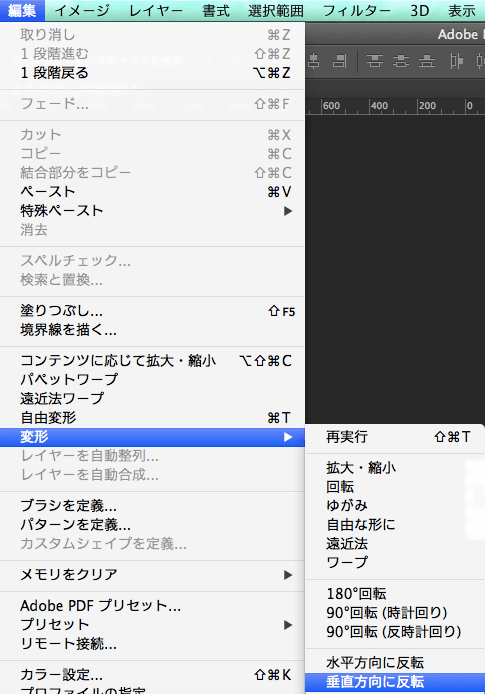The image size is (485, 694).
Task: Open 塗りつぶし... fill dialog
Action: tap(152, 311)
